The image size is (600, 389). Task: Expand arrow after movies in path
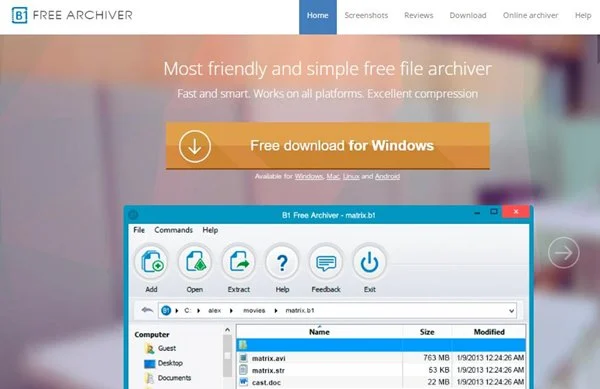click(276, 311)
